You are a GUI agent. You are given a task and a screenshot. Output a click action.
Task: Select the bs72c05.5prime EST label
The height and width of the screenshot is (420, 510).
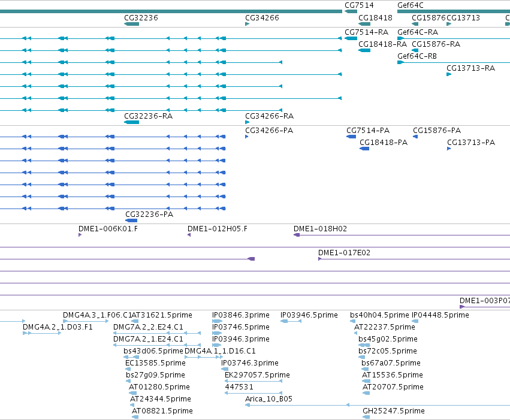coord(387,351)
